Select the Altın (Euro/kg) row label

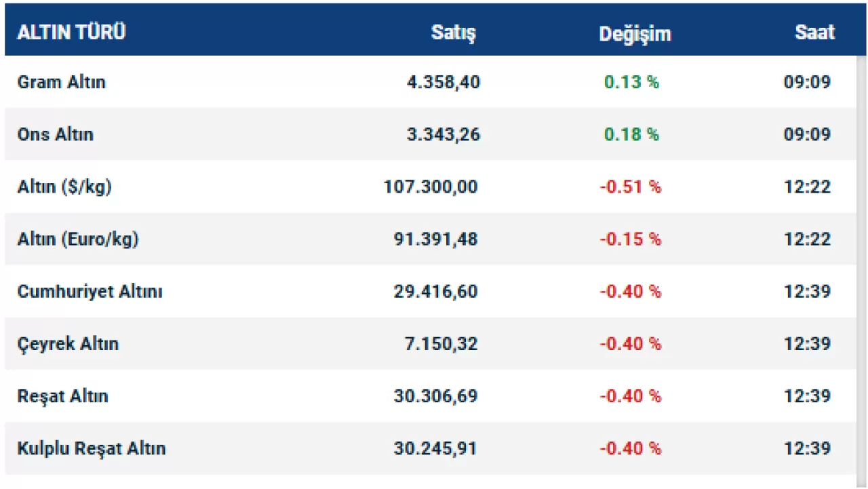pyautogui.click(x=78, y=239)
